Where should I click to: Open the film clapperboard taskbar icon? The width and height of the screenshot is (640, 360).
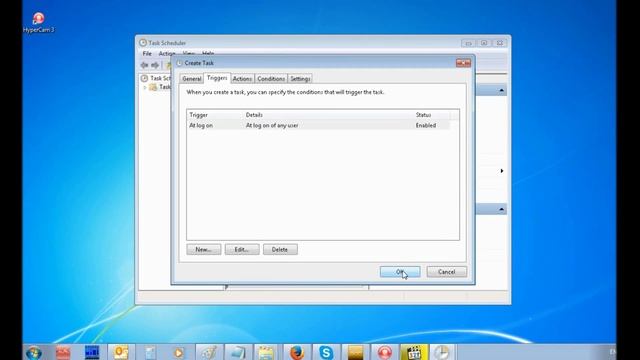[x=413, y=352]
